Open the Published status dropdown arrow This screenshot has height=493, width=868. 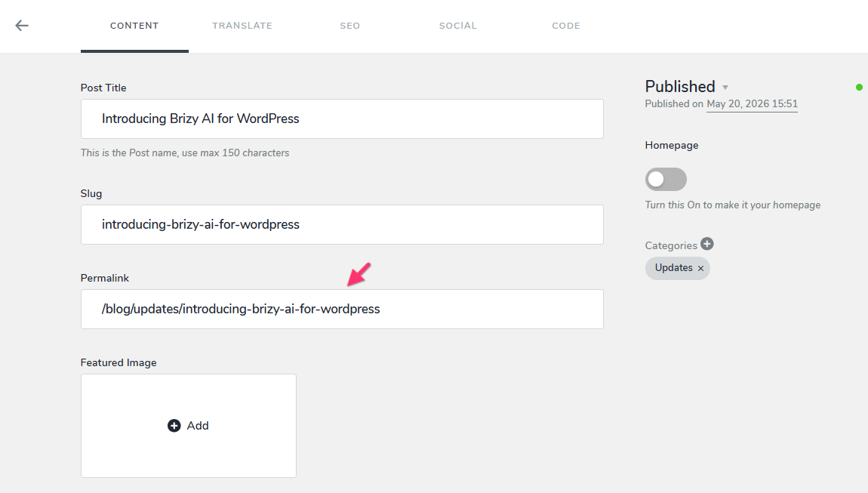[x=725, y=88]
